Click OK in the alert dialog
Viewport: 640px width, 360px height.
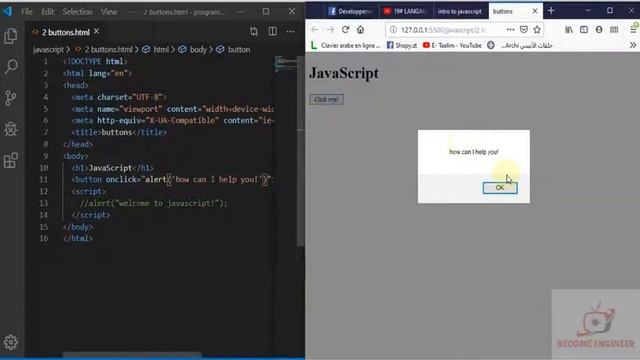coord(500,188)
